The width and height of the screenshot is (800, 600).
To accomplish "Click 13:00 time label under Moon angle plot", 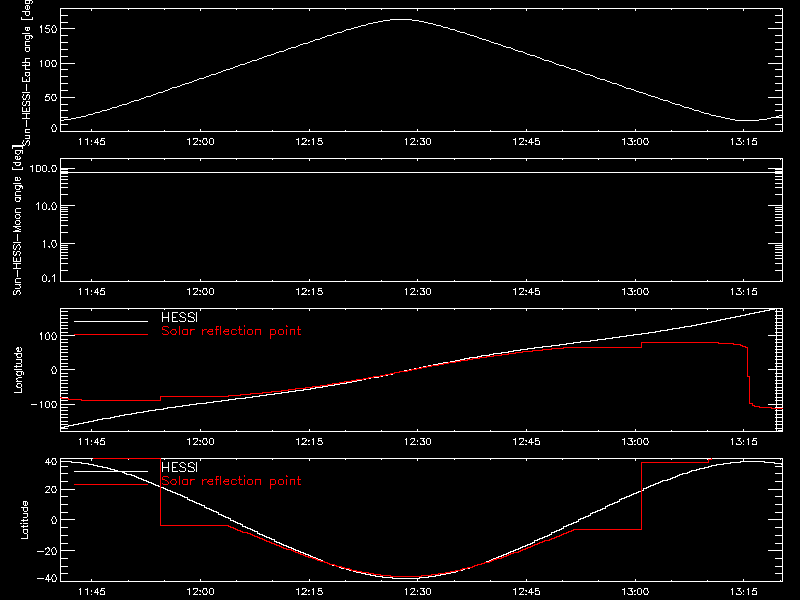I will click(635, 292).
